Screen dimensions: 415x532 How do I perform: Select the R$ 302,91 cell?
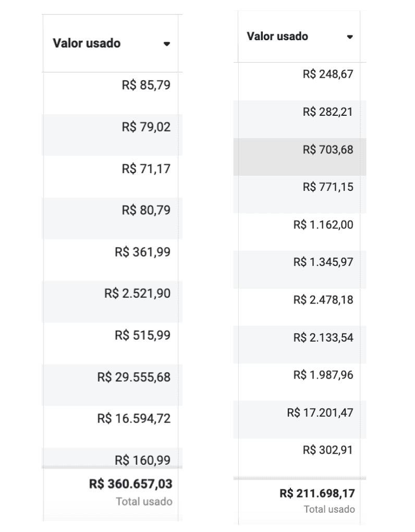(x=299, y=457)
